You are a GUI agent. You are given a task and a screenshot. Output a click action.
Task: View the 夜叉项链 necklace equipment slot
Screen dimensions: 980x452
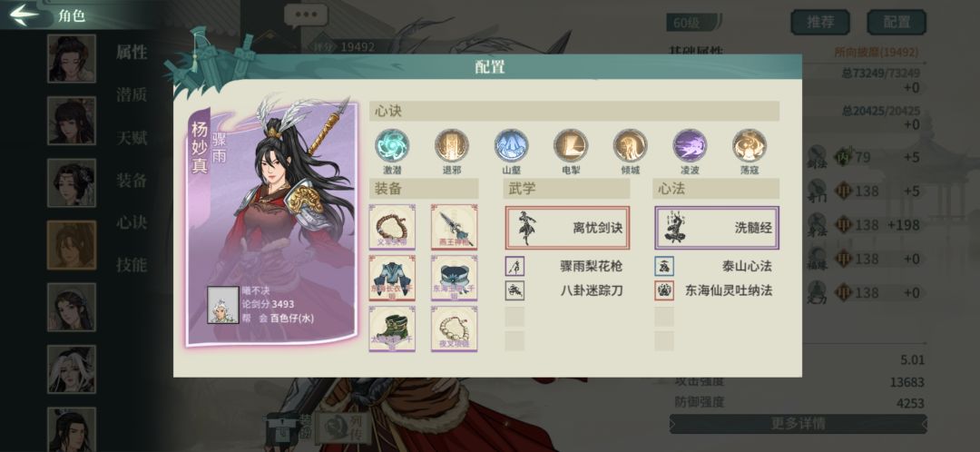point(455,329)
